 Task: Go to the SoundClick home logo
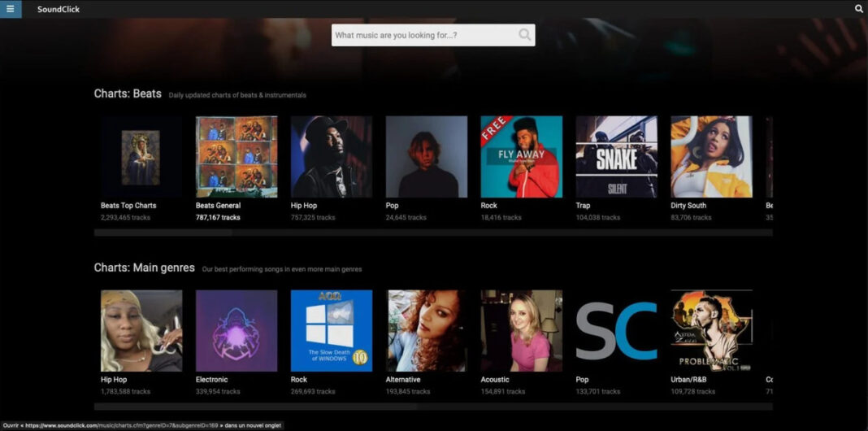point(59,10)
